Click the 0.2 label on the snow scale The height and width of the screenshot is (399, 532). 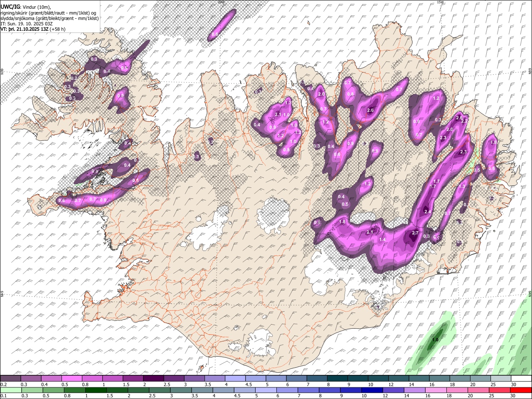pos(3,384)
